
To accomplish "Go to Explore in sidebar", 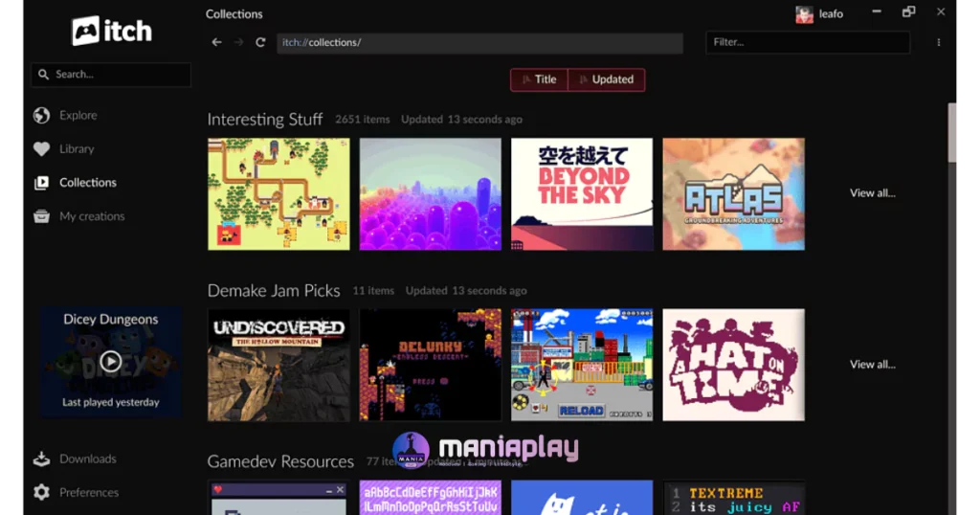I will coord(78,115).
